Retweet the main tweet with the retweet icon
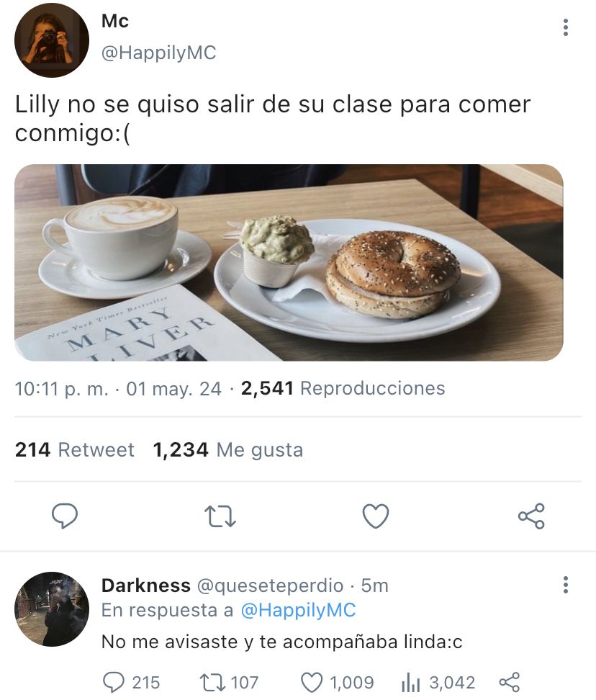 pos(220,516)
